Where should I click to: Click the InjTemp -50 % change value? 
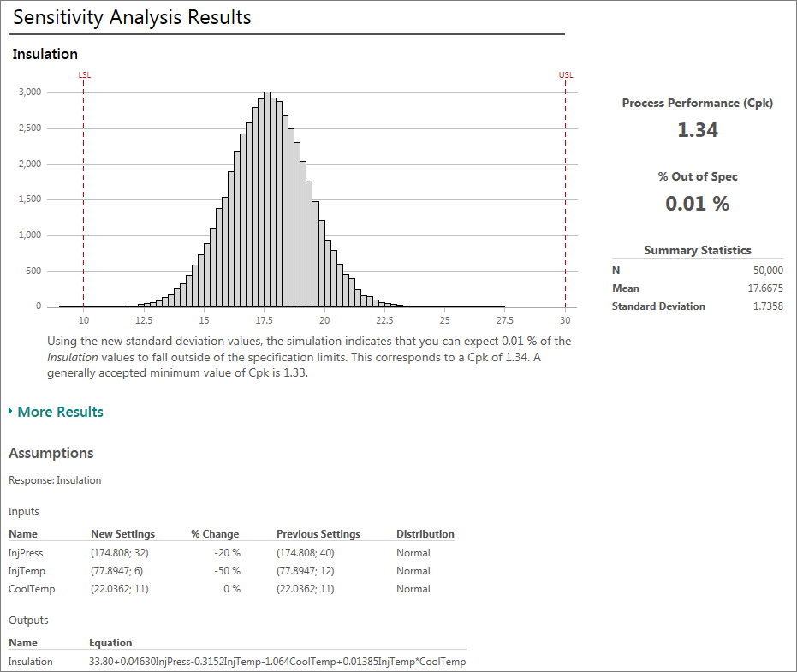[228, 571]
